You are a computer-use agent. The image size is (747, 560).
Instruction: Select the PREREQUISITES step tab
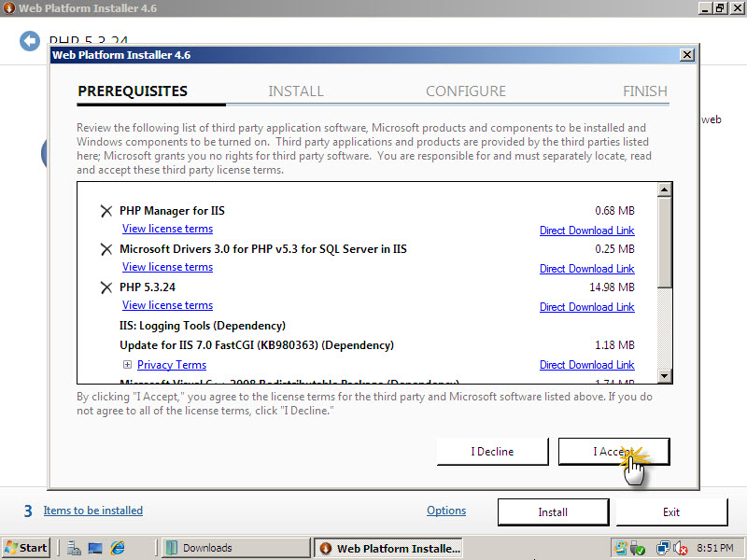coord(133,91)
